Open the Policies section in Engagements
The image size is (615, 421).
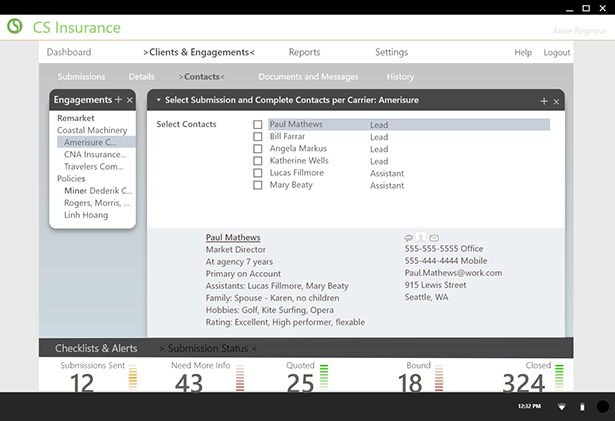pyautogui.click(x=71, y=178)
